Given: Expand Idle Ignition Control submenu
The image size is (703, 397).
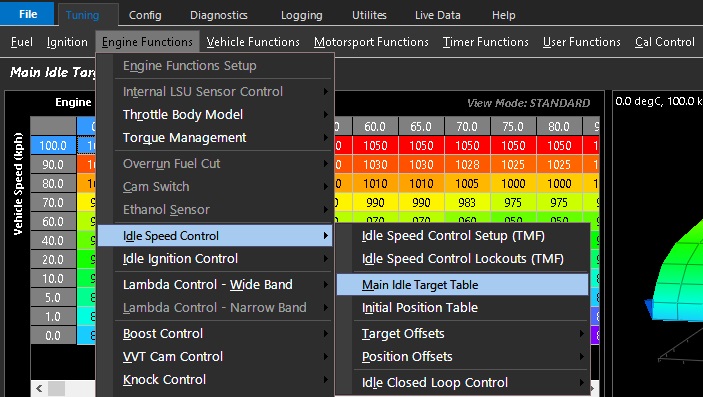Looking at the screenshot, I should [x=215, y=258].
